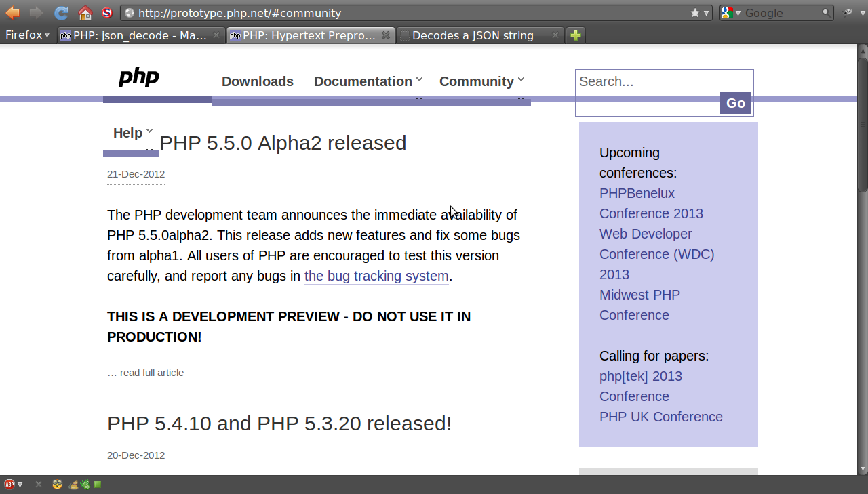Click the Adblock Plus ABP icon
Viewport: 868px width, 494px height.
9,485
